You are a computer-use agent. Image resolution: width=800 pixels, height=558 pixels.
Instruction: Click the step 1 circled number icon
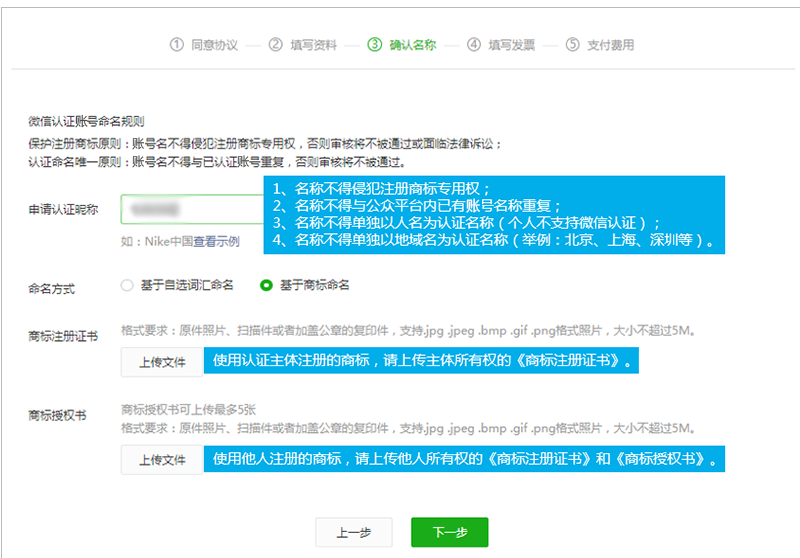click(x=176, y=45)
